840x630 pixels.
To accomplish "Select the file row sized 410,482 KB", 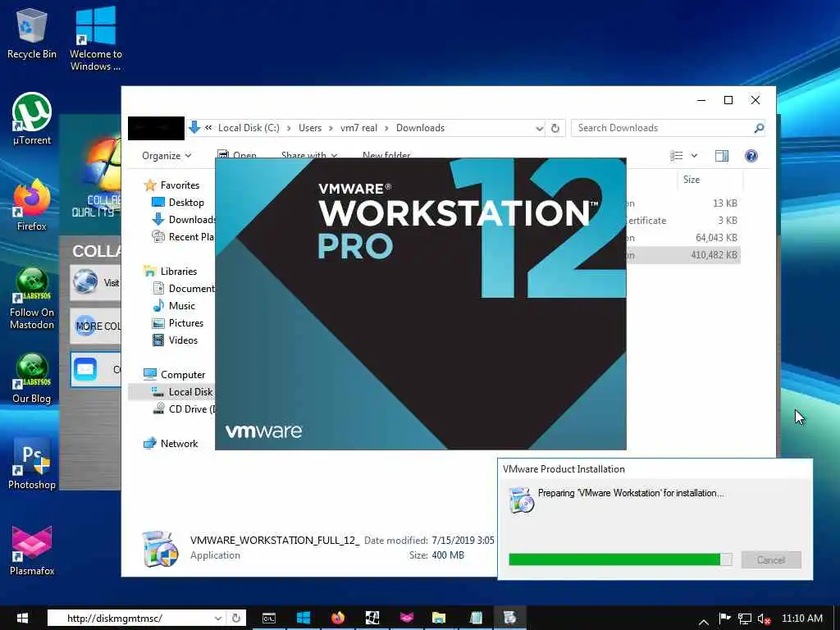I will (x=683, y=255).
